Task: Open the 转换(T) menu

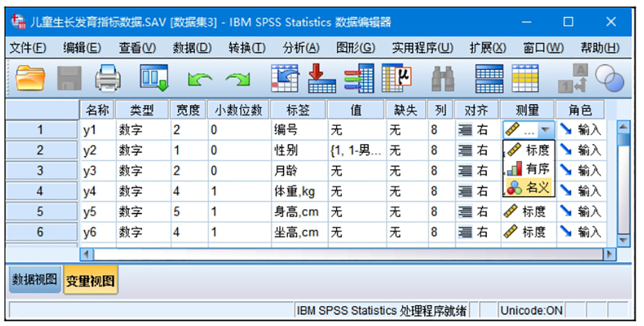Action: pos(247,48)
